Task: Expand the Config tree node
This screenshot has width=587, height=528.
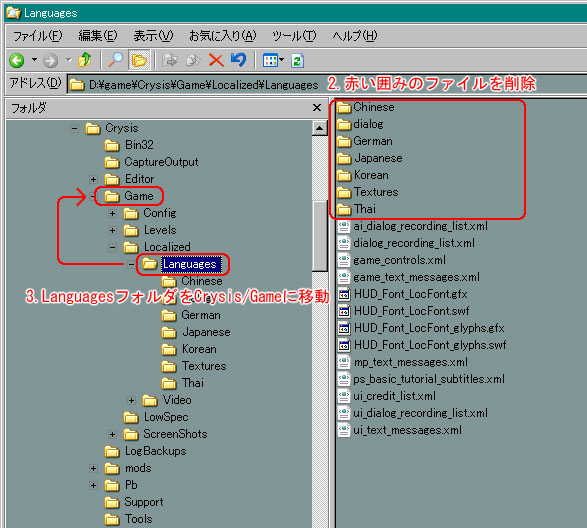Action: (x=112, y=213)
